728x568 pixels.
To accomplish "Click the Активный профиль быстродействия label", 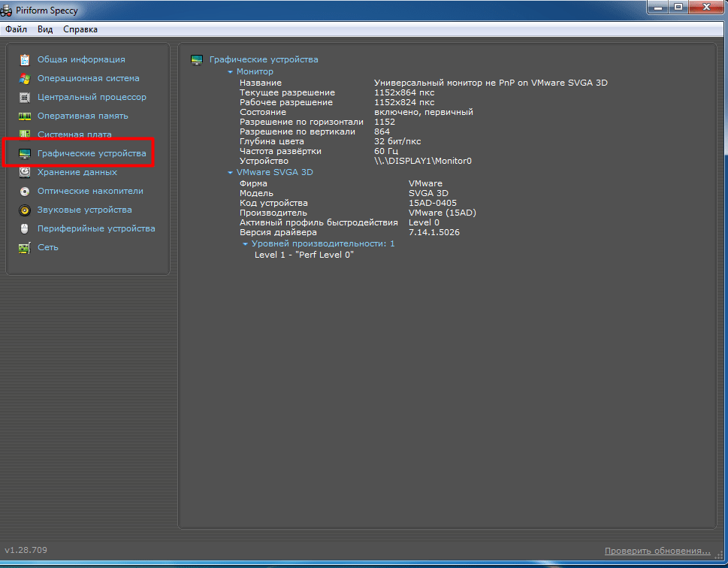I will [x=319, y=222].
